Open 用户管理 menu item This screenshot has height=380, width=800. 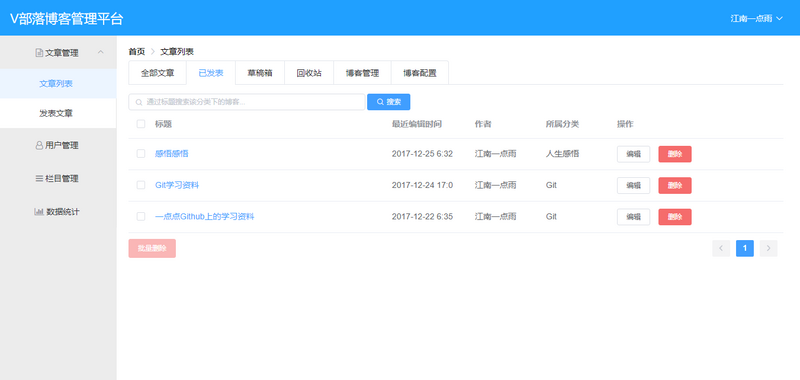[x=58, y=145]
